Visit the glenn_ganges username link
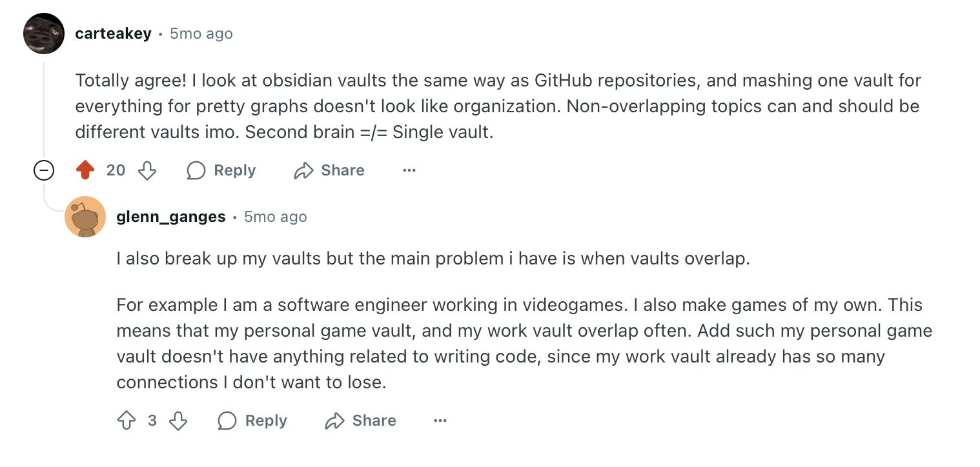Screen dimensions: 980x467 171,217
